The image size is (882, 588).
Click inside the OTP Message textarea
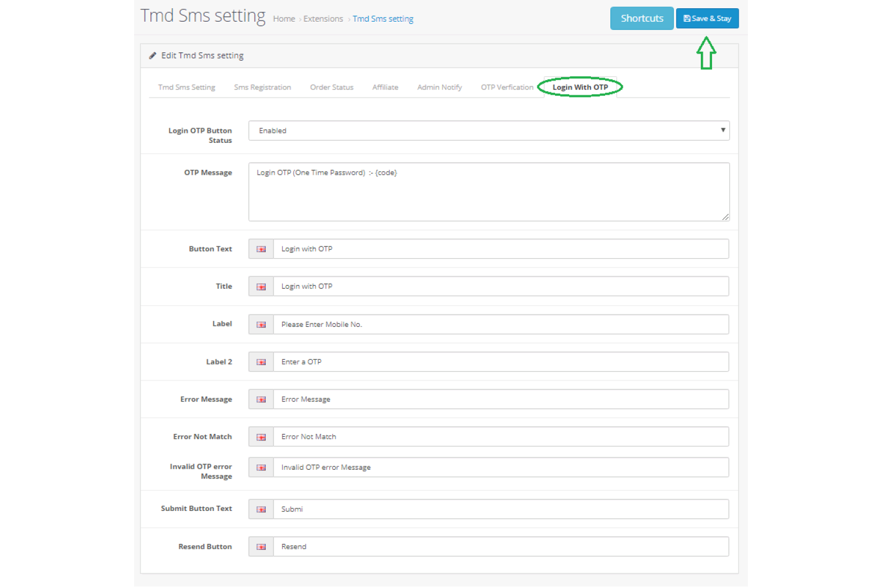click(x=489, y=192)
